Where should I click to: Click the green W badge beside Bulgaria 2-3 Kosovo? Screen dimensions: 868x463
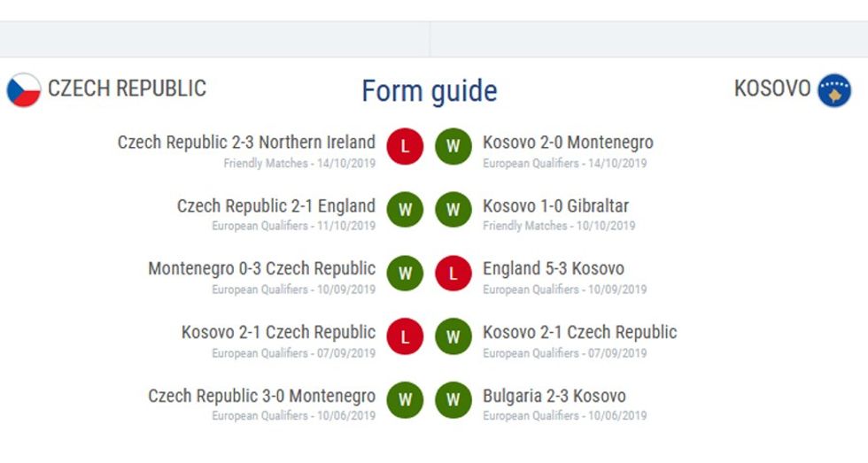(453, 401)
